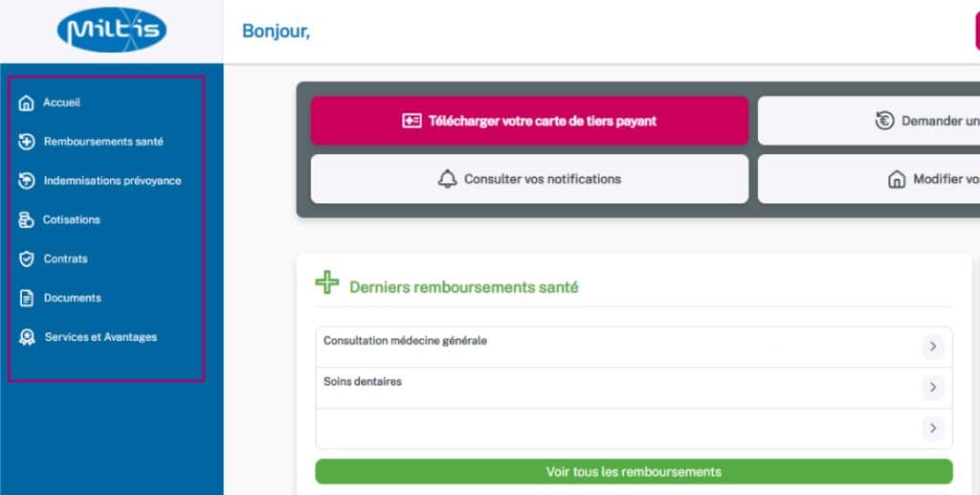Click the Remboursements santé sidebar icon
The width and height of the screenshot is (980, 495).
[x=27, y=142]
